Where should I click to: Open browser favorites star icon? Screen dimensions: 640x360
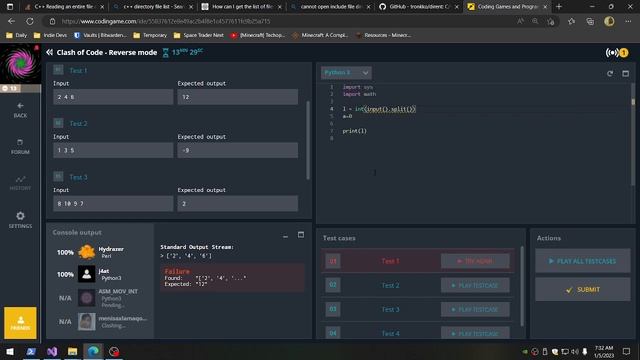pyautogui.click(x=571, y=21)
